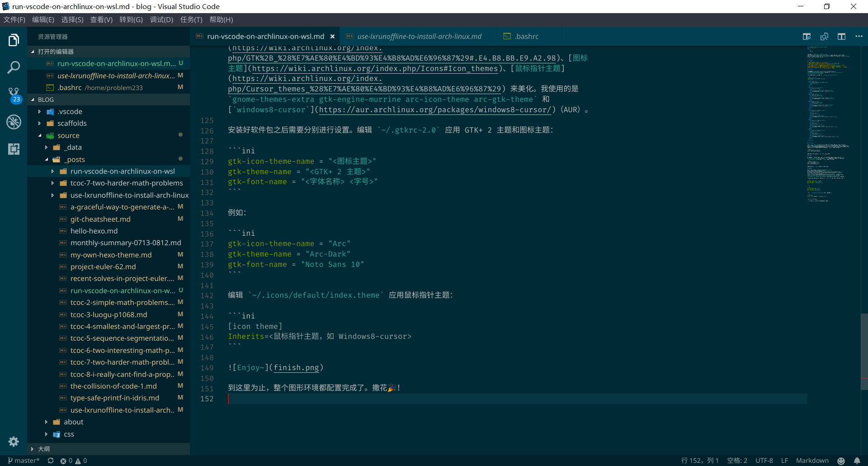Collapse the 打开的编辑器 section
Screen dimensions: 868x466
pos(55,52)
